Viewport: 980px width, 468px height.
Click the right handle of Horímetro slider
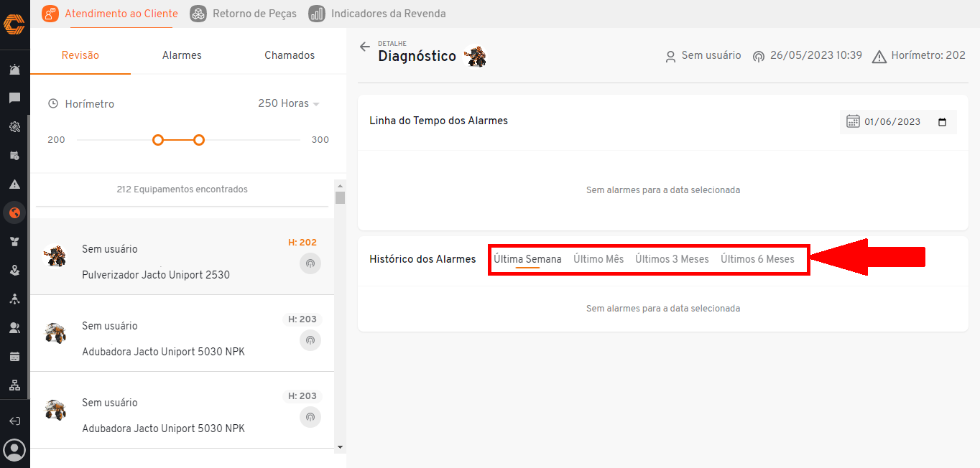point(199,140)
